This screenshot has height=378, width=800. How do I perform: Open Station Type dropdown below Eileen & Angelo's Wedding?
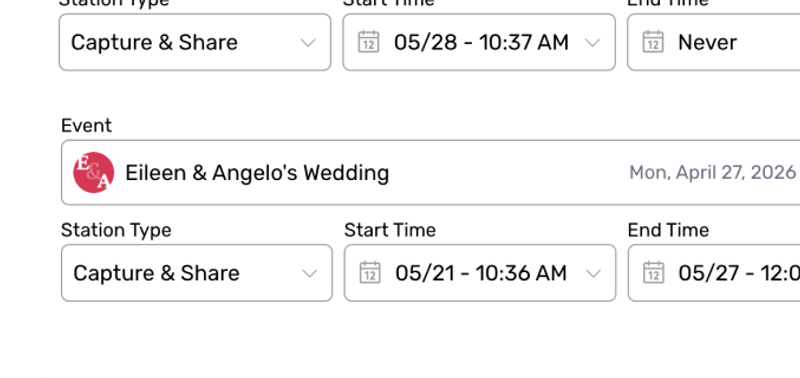pos(196,273)
